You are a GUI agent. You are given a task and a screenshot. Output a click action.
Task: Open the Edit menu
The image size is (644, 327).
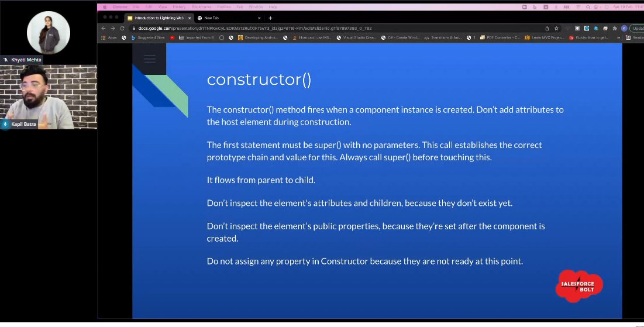tap(149, 7)
